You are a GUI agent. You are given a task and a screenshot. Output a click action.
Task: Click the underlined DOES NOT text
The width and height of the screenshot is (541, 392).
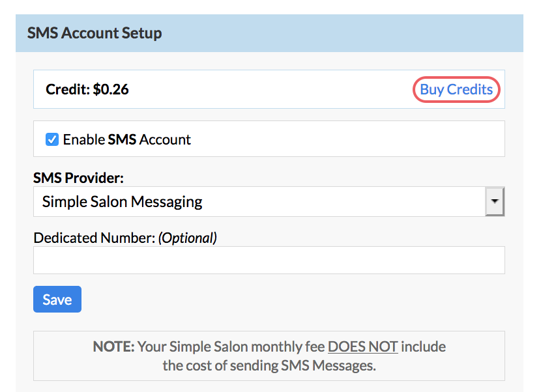pyautogui.click(x=362, y=346)
